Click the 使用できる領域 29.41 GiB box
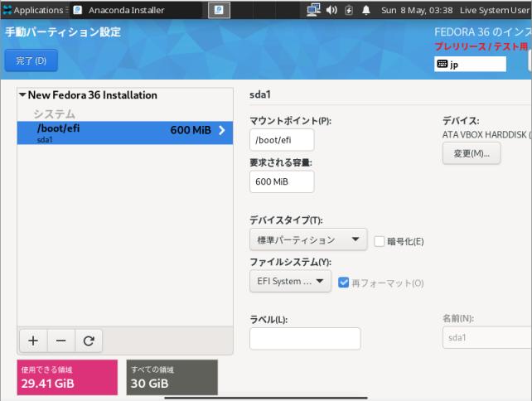 coord(67,377)
